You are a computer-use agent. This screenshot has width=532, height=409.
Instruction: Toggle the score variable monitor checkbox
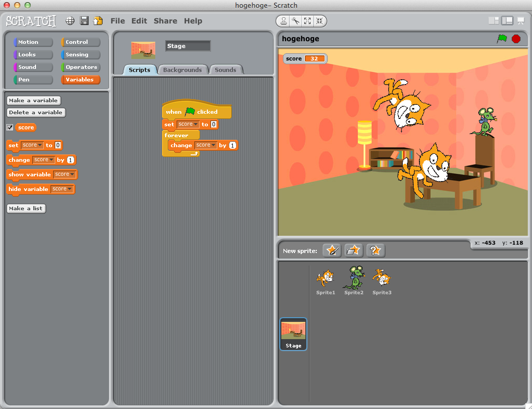tap(10, 127)
